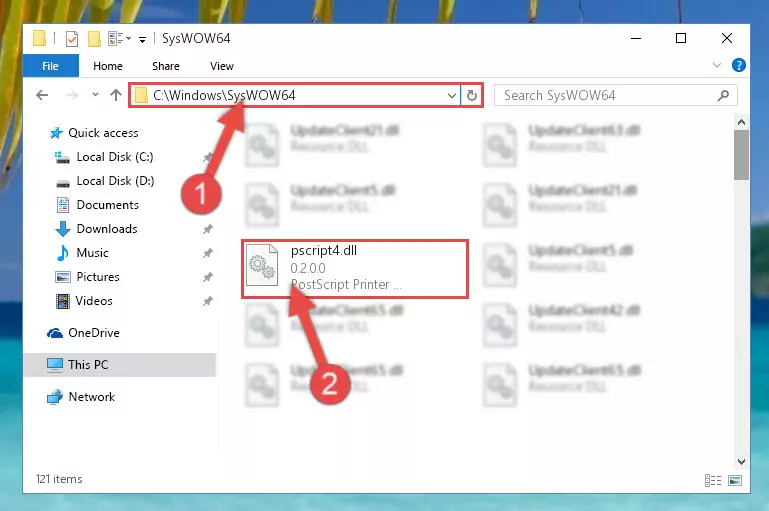Click the OneDrive cloud icon
769x511 pixels.
tap(55, 333)
